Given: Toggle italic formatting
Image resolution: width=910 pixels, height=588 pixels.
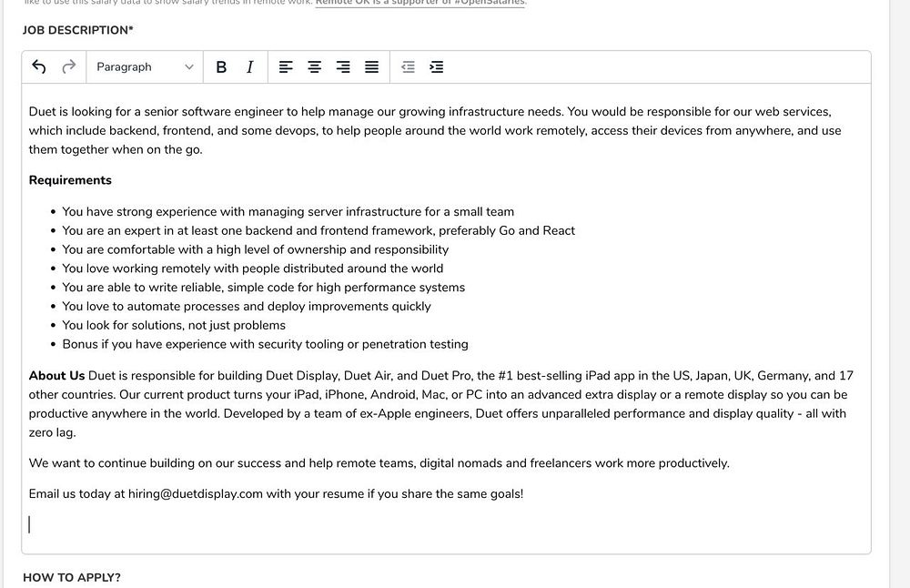Looking at the screenshot, I should point(250,66).
